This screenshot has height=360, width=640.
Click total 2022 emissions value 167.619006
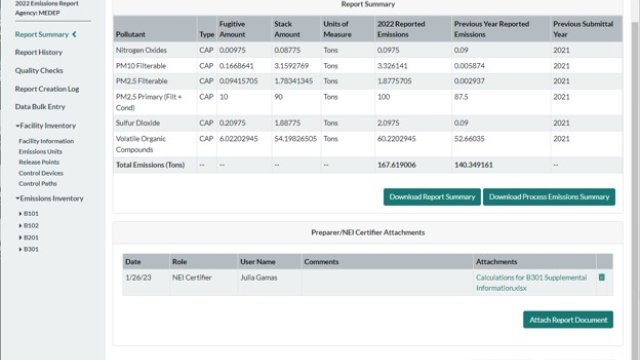pos(396,165)
